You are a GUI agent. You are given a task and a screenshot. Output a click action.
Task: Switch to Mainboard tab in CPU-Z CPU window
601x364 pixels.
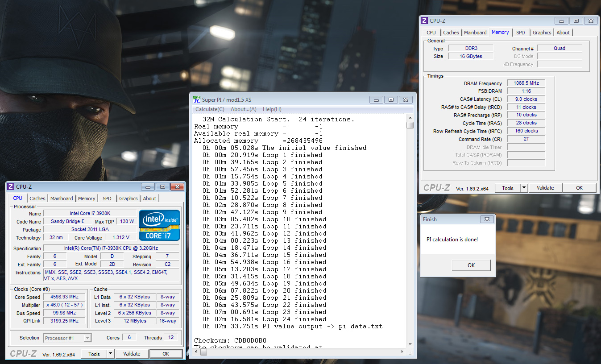pyautogui.click(x=62, y=199)
